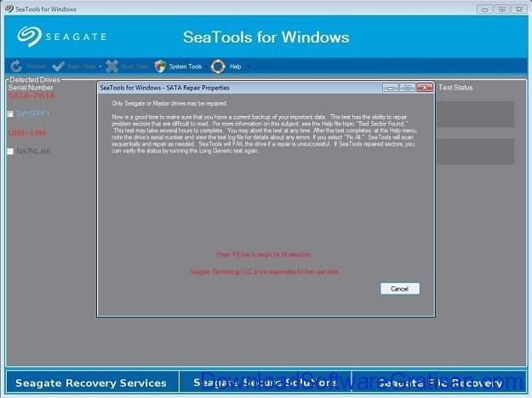The image size is (532, 398).
Task: Expand the Basic Tests dropdown arrow
Action: point(100,66)
